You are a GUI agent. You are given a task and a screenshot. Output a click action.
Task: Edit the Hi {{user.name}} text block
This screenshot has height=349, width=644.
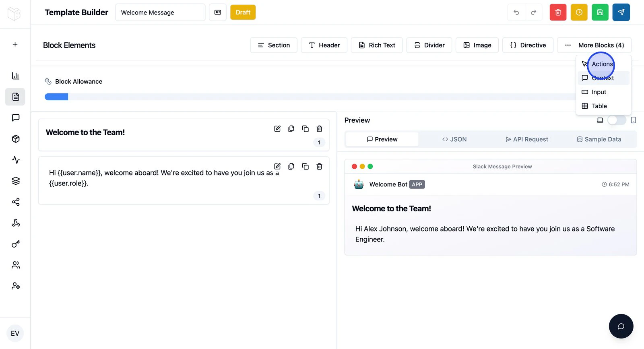coord(277,166)
